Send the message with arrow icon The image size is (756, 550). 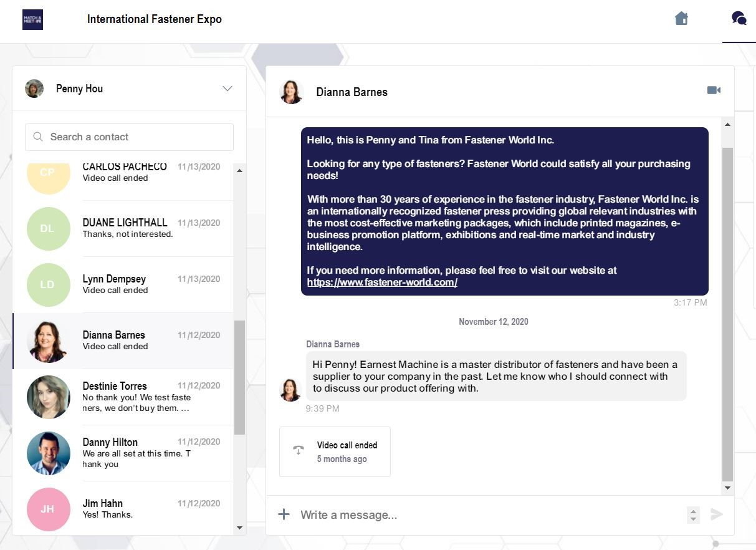(717, 514)
